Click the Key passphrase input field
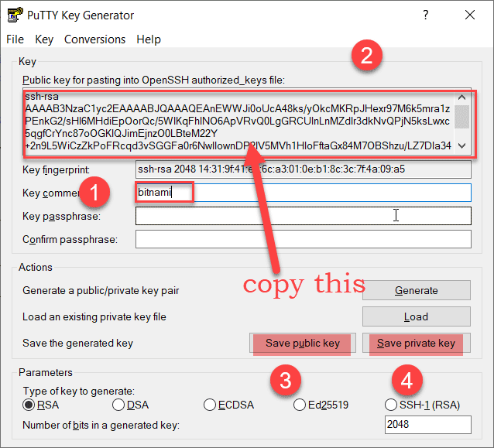The width and height of the screenshot is (494, 448). [x=303, y=216]
